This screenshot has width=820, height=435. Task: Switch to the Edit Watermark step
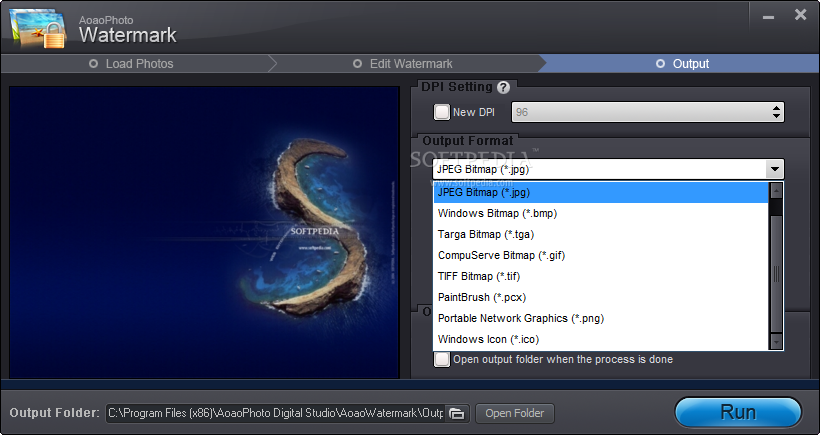[x=402, y=64]
